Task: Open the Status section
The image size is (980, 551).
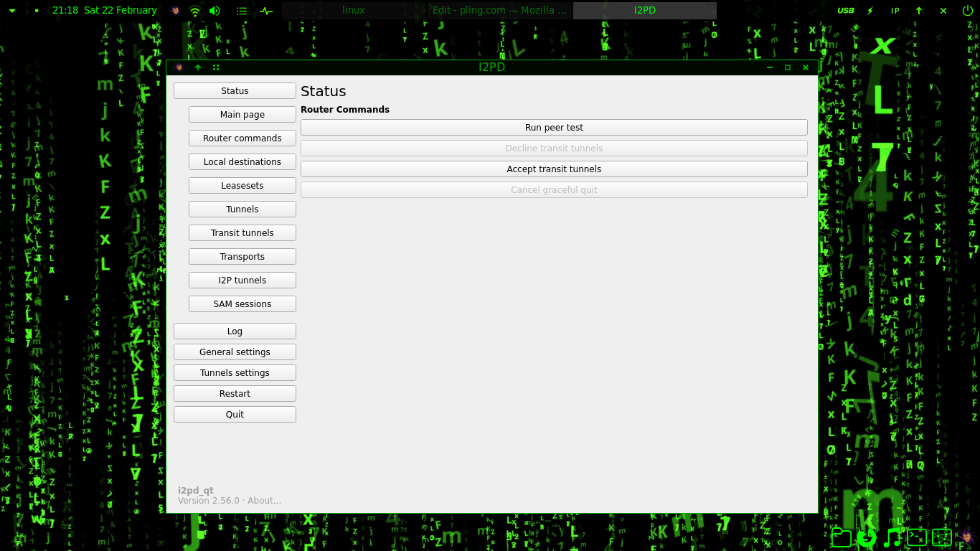Action: (235, 91)
